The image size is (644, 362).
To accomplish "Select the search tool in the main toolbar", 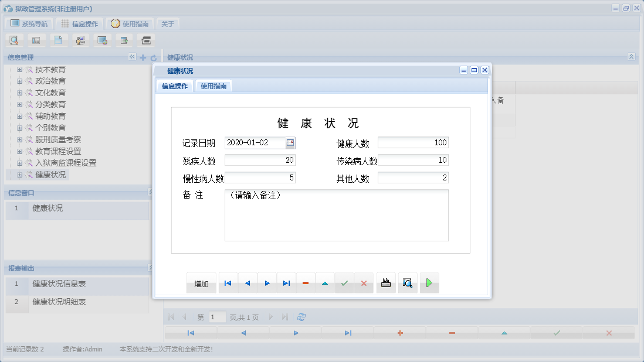I will click(x=13, y=40).
